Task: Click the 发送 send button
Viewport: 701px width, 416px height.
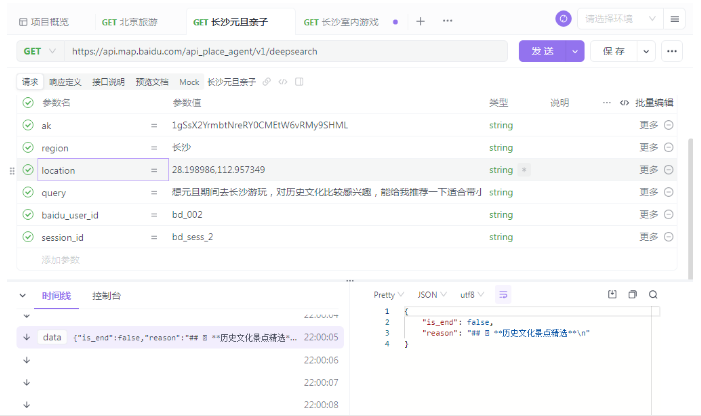Action: 542,51
